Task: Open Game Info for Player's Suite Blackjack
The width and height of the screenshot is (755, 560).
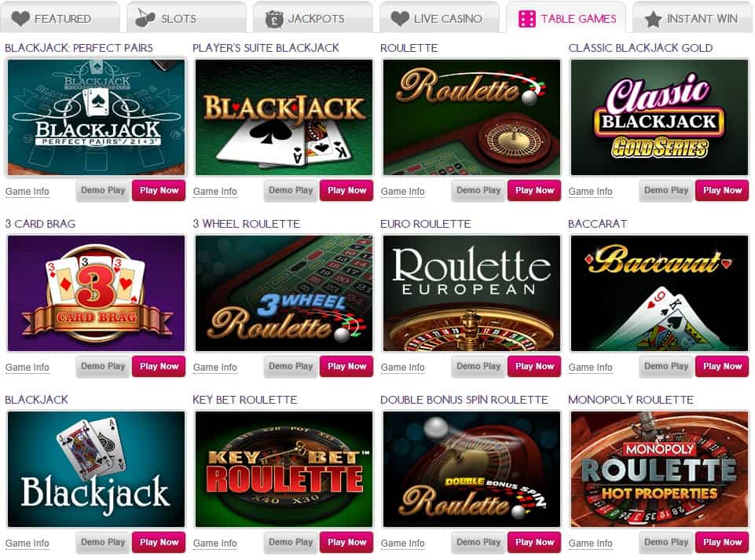Action: click(214, 191)
